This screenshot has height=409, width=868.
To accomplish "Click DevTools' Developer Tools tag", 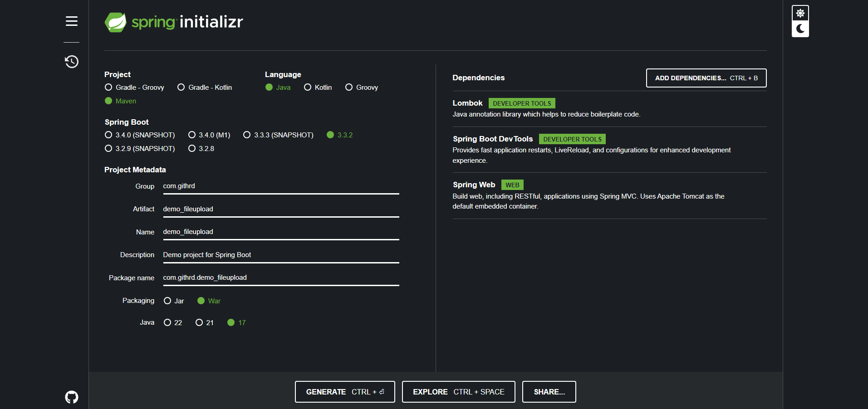I will pyautogui.click(x=572, y=139).
